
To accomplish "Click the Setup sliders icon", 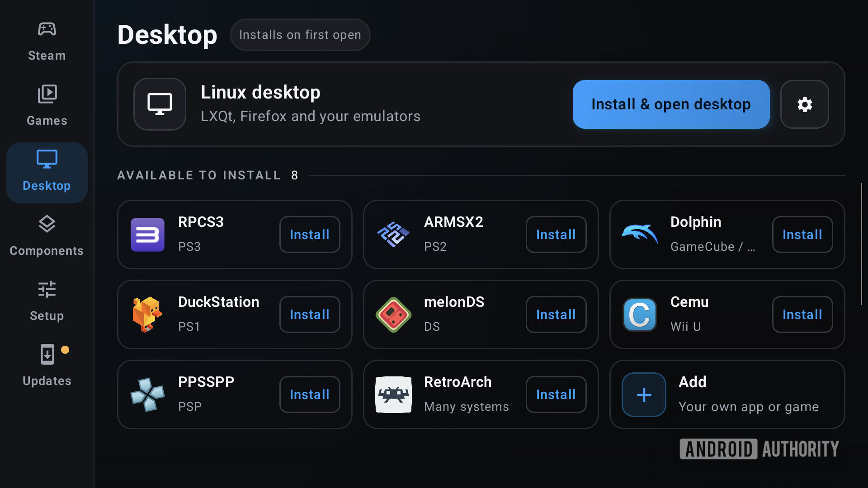I will [47, 289].
